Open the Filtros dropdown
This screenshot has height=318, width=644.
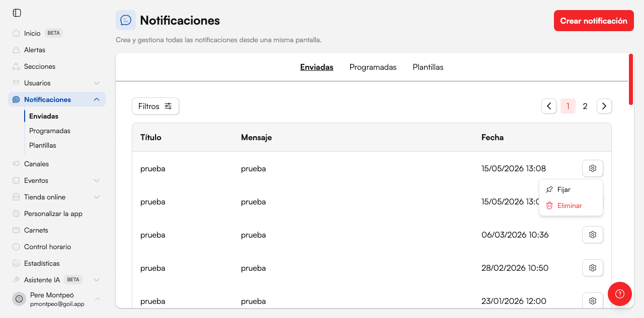pos(155,106)
